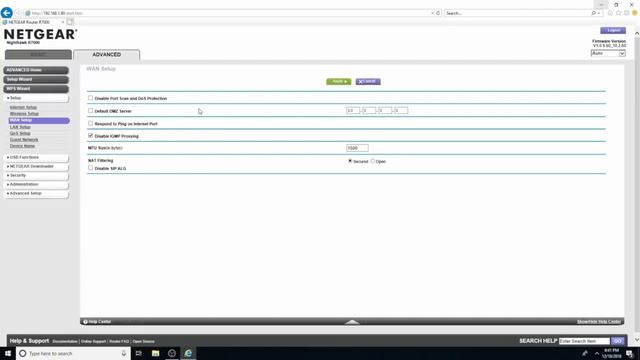Toggle Respond to Ping on Internet Port
Viewport: 640px width, 360px height.
click(x=91, y=123)
